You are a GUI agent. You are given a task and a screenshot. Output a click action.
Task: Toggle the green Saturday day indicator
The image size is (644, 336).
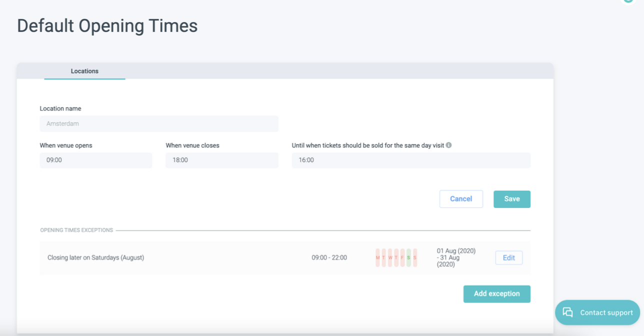click(408, 258)
